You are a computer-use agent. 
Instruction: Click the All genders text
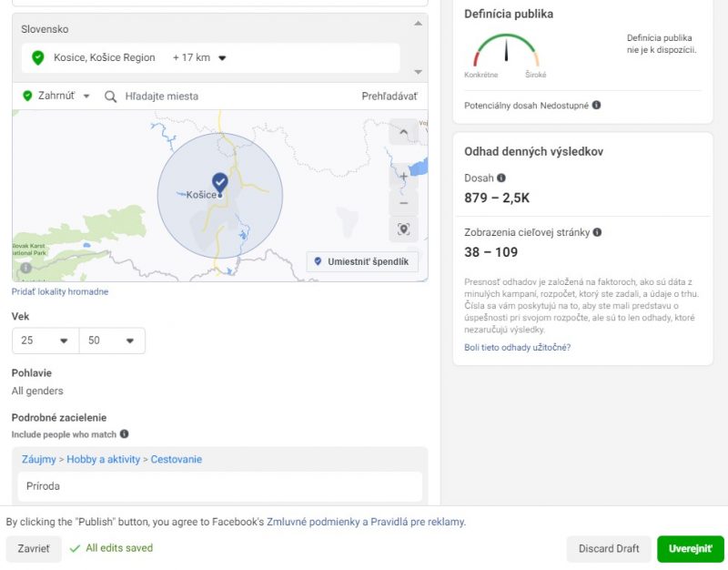coord(37,392)
